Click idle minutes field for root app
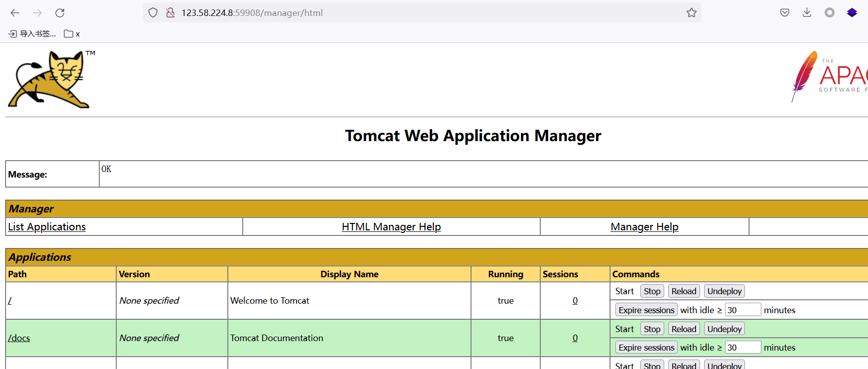The width and height of the screenshot is (868, 369). 743,310
